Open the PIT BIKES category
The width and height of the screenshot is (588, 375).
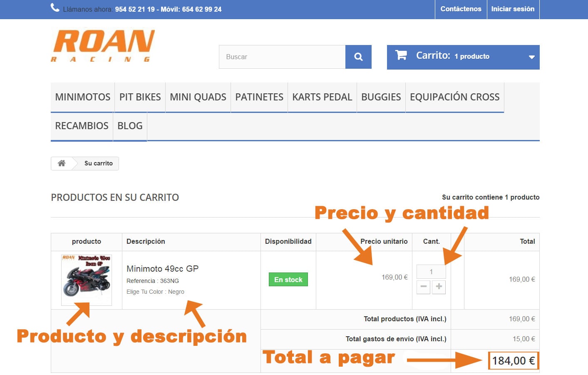140,97
